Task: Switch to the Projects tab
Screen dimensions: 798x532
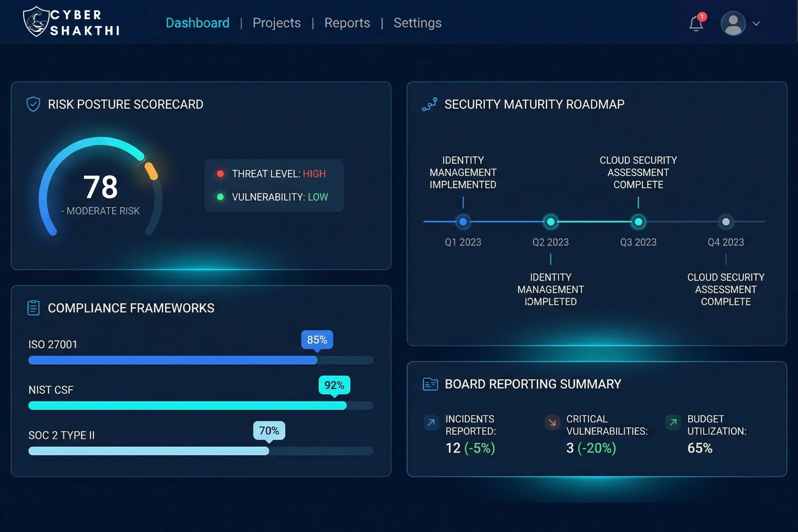Action: click(277, 23)
